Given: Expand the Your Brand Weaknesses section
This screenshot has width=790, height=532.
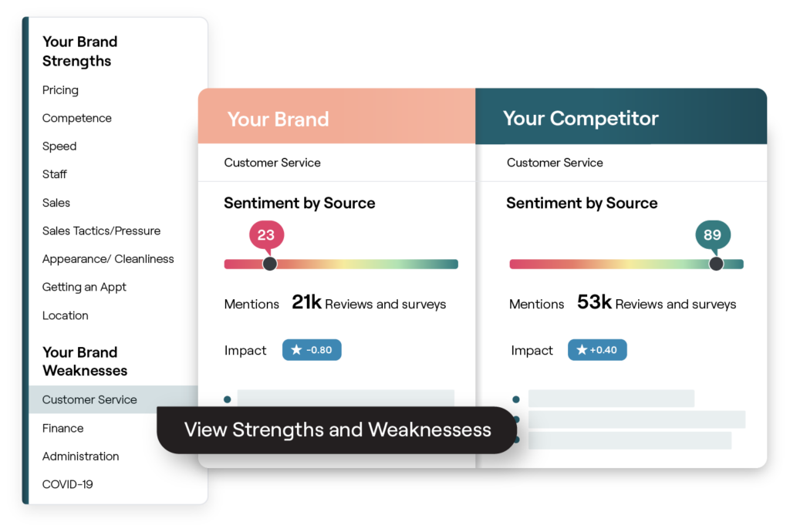Looking at the screenshot, I should pos(79,361).
